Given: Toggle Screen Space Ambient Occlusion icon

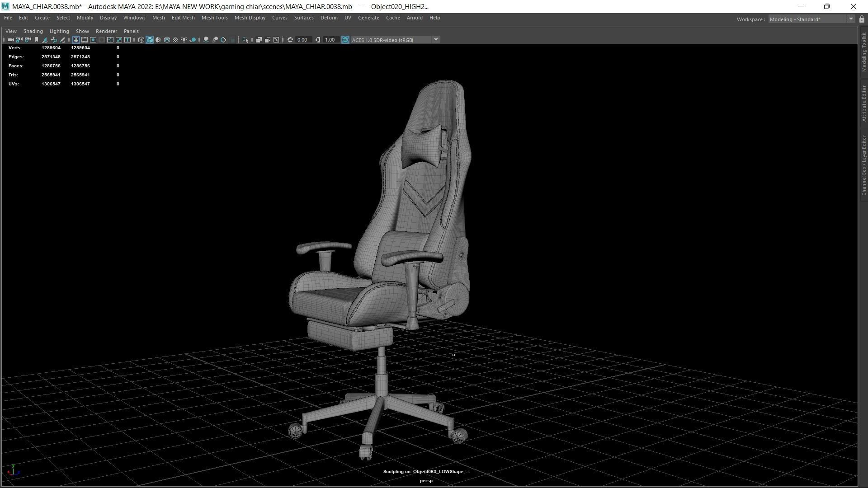Looking at the screenshot, I should tap(206, 40).
